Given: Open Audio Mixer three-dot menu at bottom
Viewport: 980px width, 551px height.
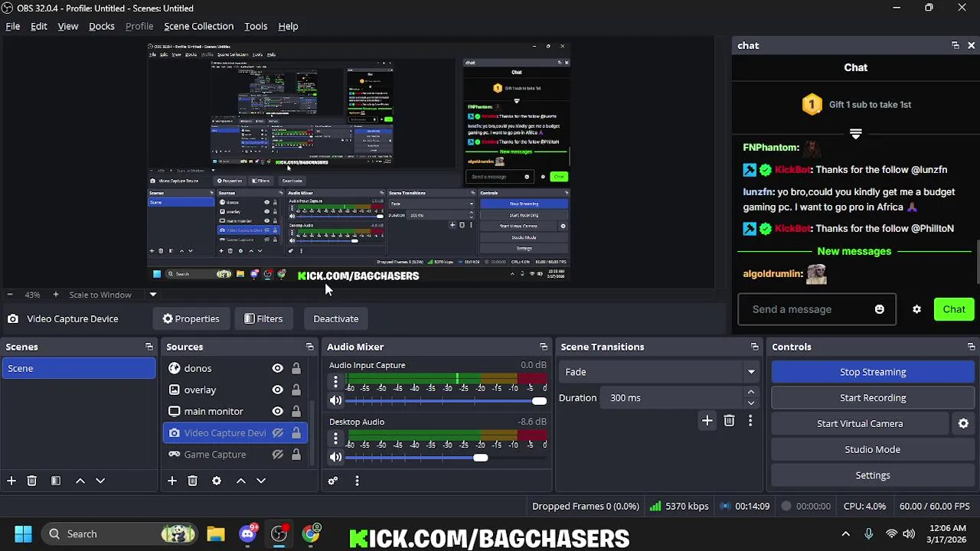Looking at the screenshot, I should [357, 481].
